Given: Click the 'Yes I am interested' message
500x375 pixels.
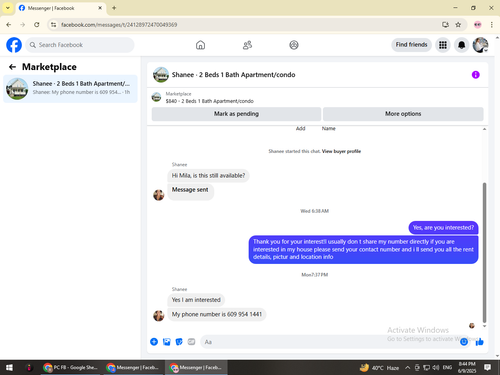Looking at the screenshot, I should click(x=196, y=300).
